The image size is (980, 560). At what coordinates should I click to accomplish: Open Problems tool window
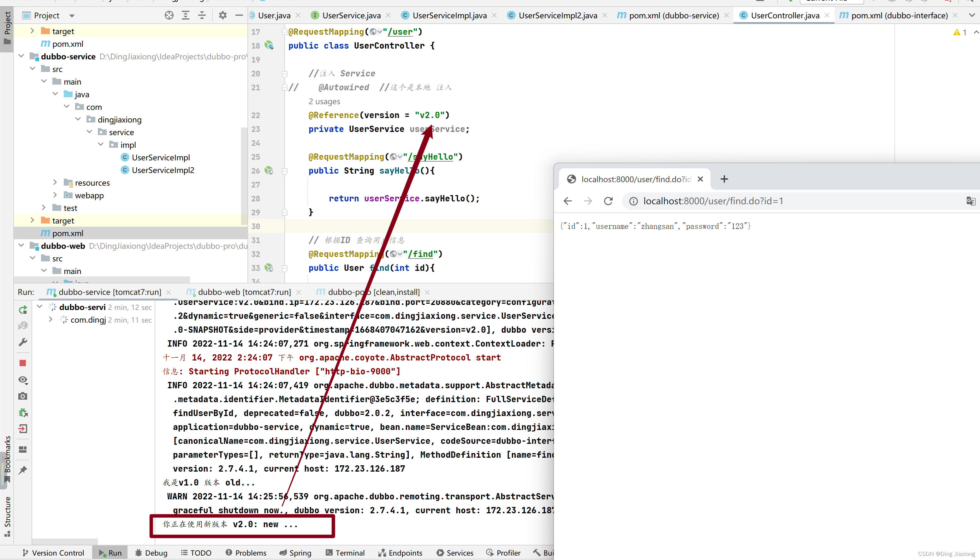point(246,553)
